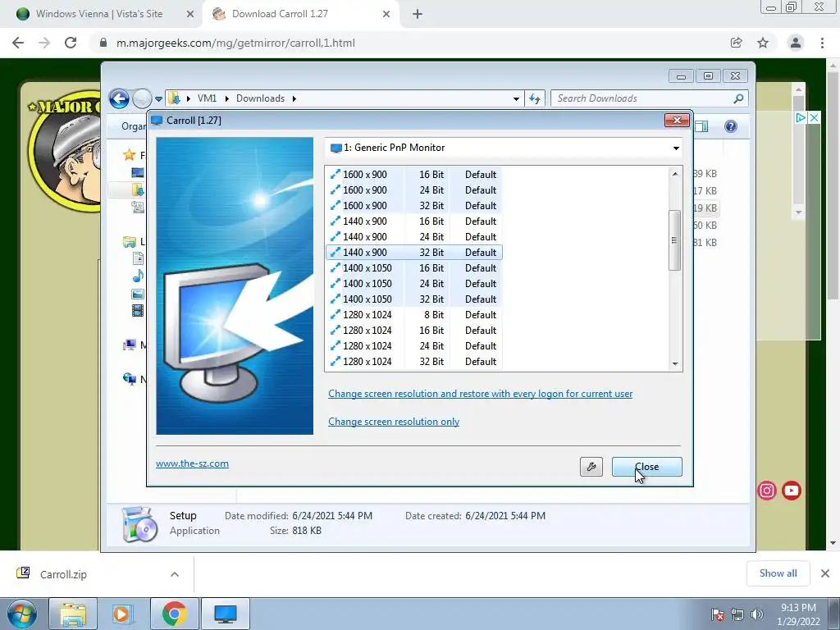Screen dimensions: 840x630
Task: Click the resolution list scrollbar thumb
Action: pos(674,240)
